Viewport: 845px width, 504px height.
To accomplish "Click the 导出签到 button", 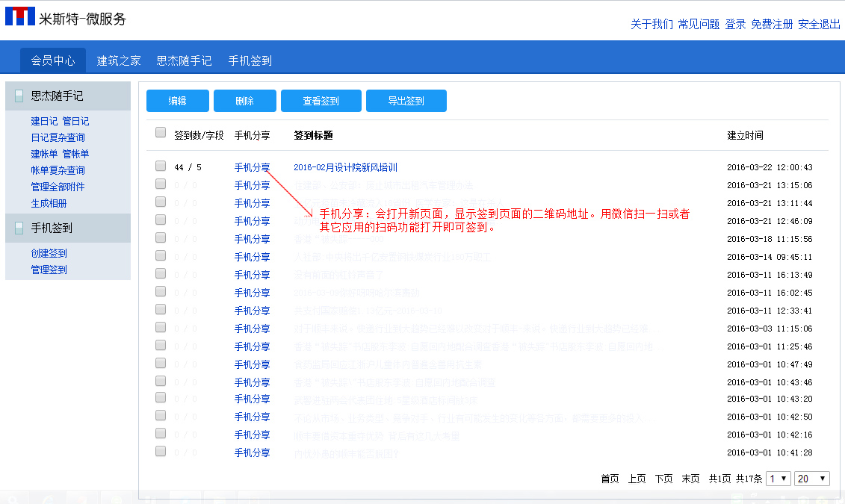I will (406, 101).
